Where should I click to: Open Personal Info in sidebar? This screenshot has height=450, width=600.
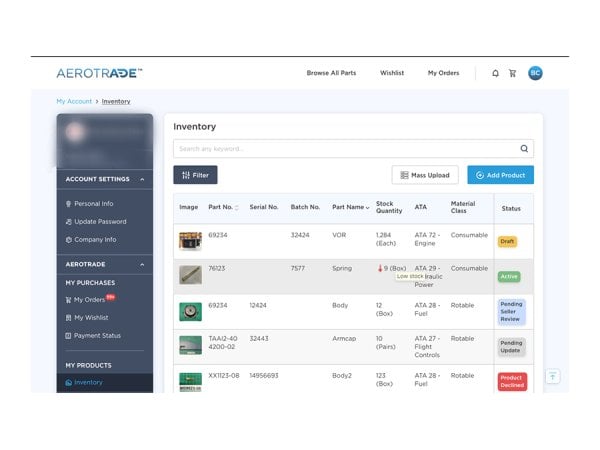point(93,203)
